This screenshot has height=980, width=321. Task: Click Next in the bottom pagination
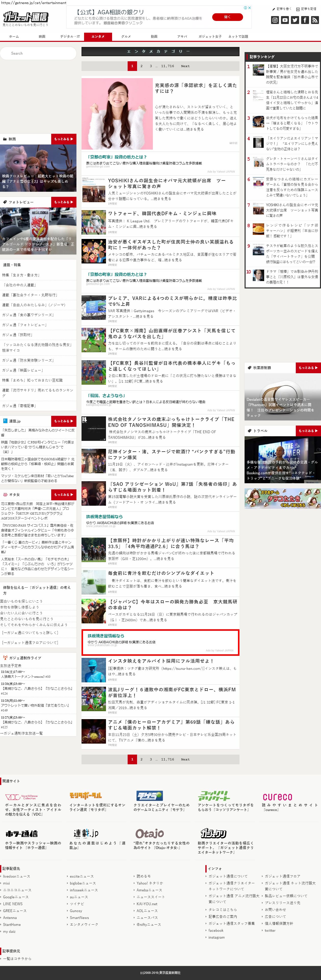(185, 759)
